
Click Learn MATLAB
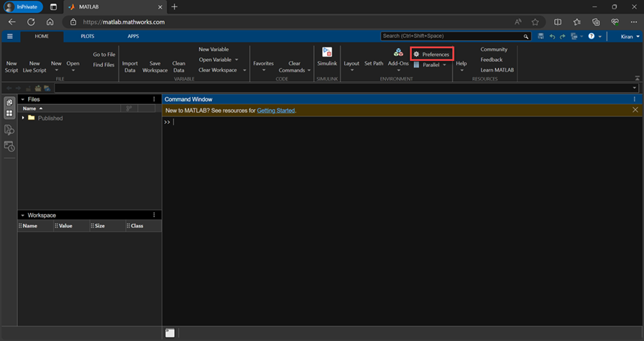(497, 70)
